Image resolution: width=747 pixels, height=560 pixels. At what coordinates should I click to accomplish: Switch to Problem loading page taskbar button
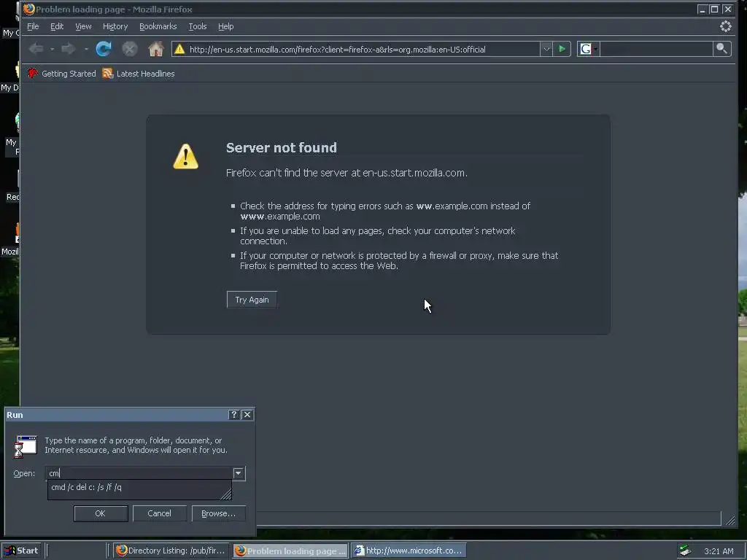pos(290,551)
